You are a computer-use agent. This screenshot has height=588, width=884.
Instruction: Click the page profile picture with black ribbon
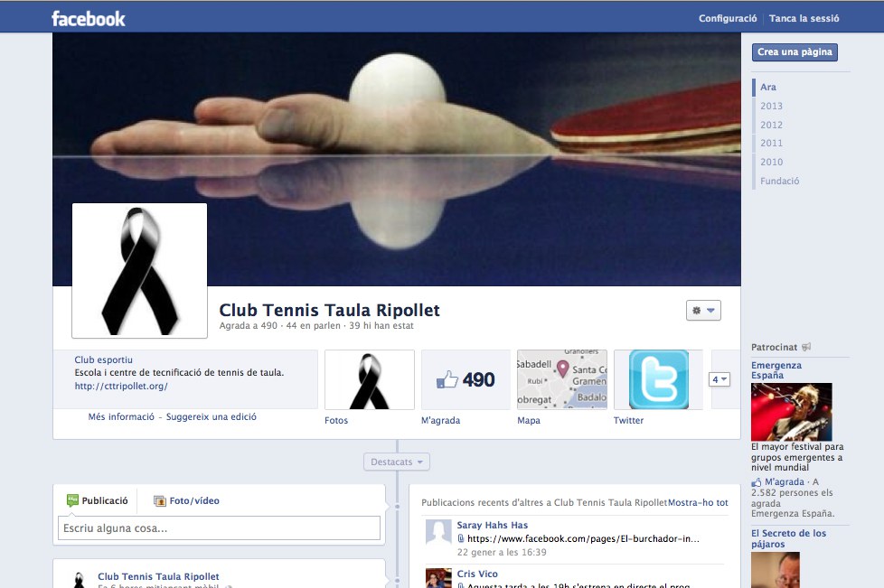click(x=139, y=270)
